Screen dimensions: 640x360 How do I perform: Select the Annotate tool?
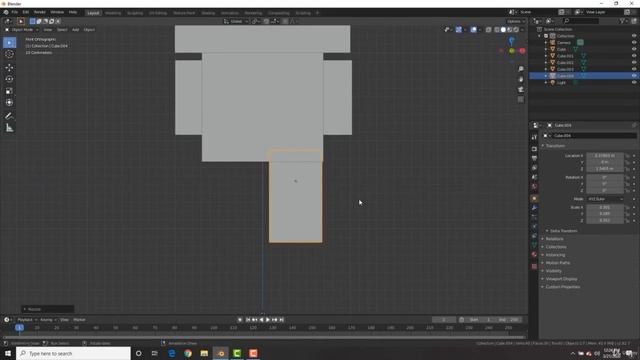[x=9, y=116]
